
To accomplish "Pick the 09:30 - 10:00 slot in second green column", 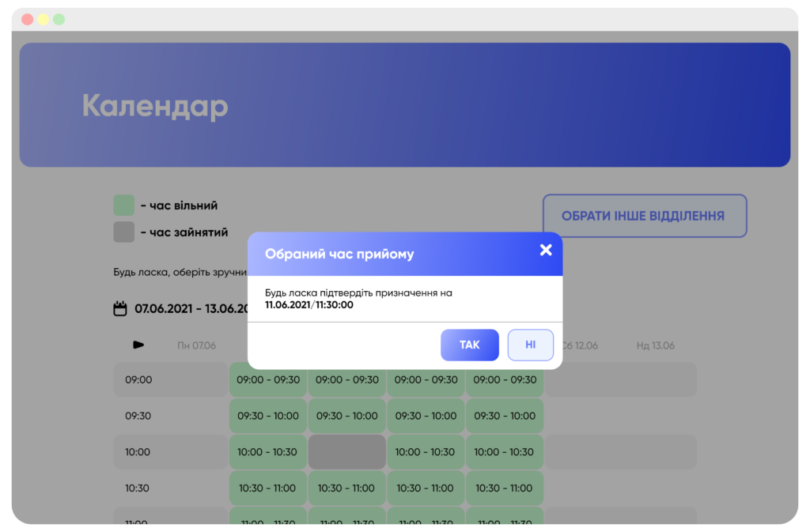I will tap(346, 416).
